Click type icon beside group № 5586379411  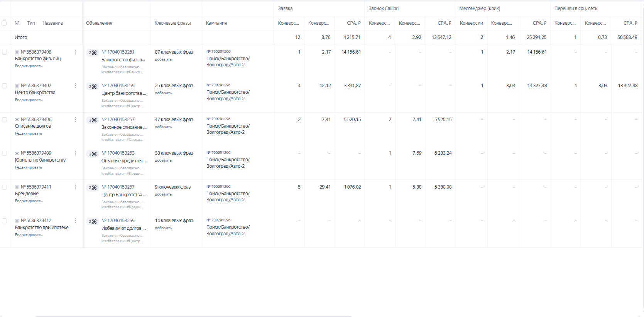(x=17, y=187)
